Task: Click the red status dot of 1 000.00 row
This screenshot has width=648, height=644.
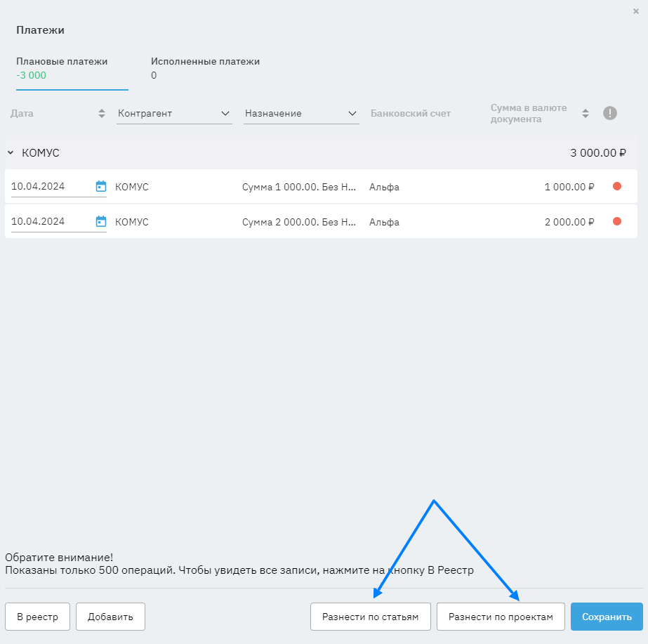Action: point(617,186)
